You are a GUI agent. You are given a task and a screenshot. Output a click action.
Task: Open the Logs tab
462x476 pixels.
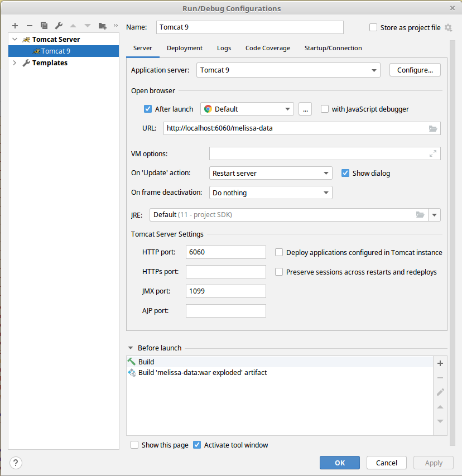224,48
